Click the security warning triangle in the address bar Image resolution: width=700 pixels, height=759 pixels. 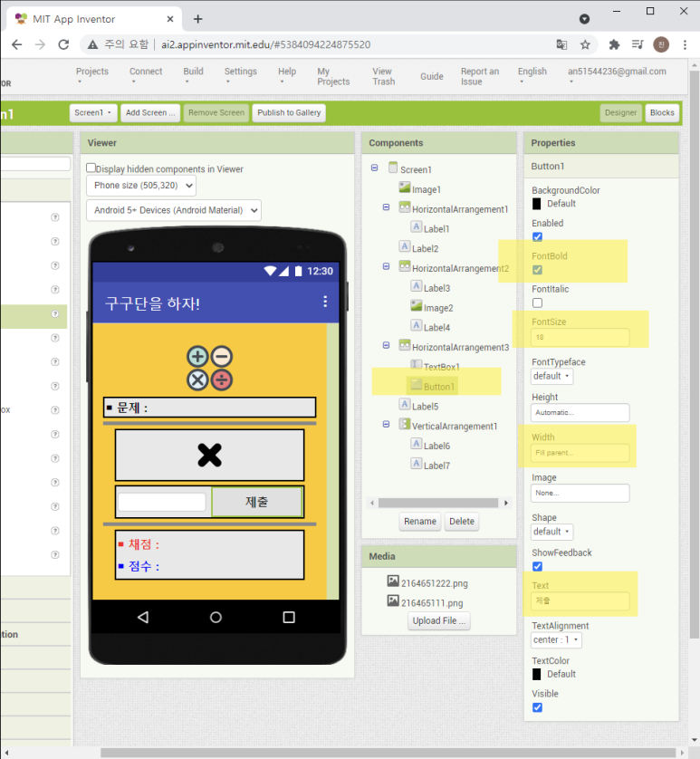click(92, 45)
